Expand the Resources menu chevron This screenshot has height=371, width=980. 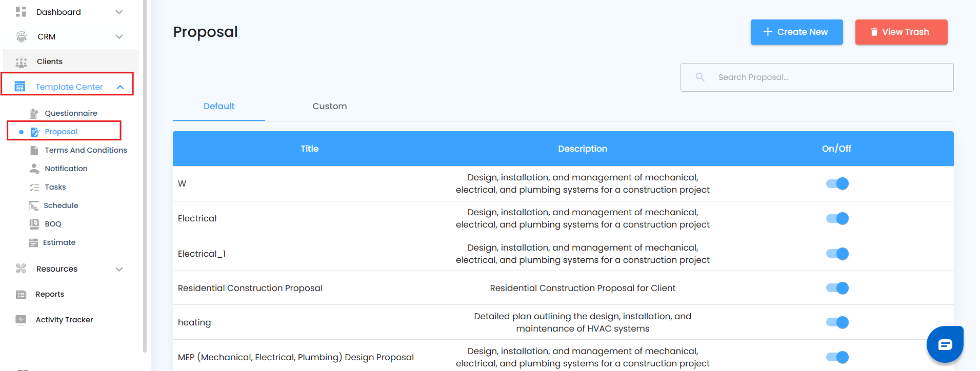point(119,269)
